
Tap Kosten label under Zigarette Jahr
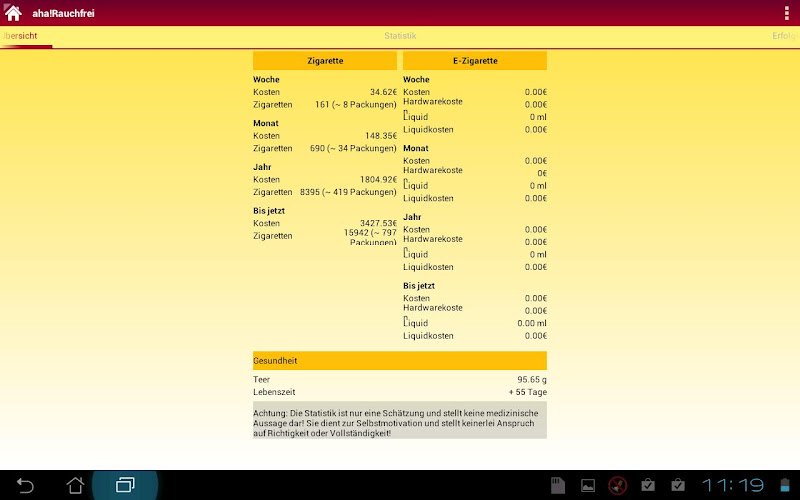tap(266, 180)
